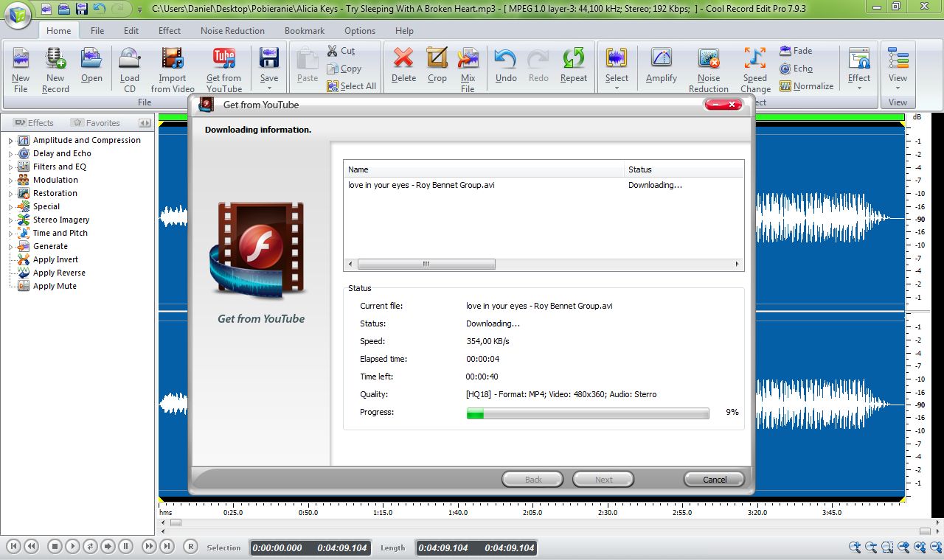Apply the Fade effect

tap(796, 51)
